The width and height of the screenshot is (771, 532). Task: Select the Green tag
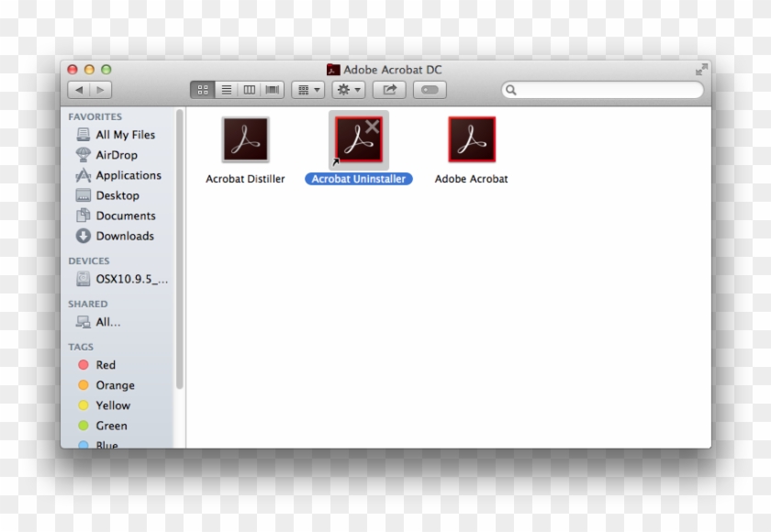click(110, 426)
